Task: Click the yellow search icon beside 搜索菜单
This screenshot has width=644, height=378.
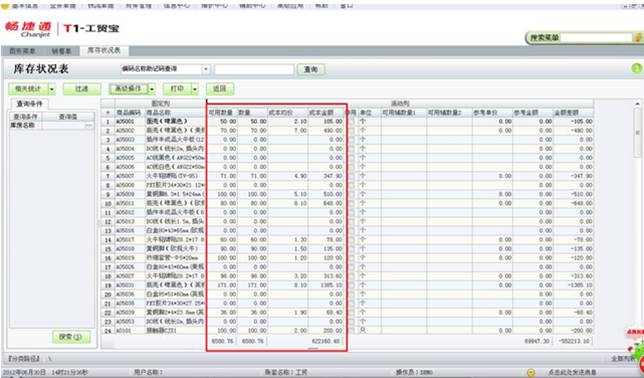Action: (x=638, y=38)
